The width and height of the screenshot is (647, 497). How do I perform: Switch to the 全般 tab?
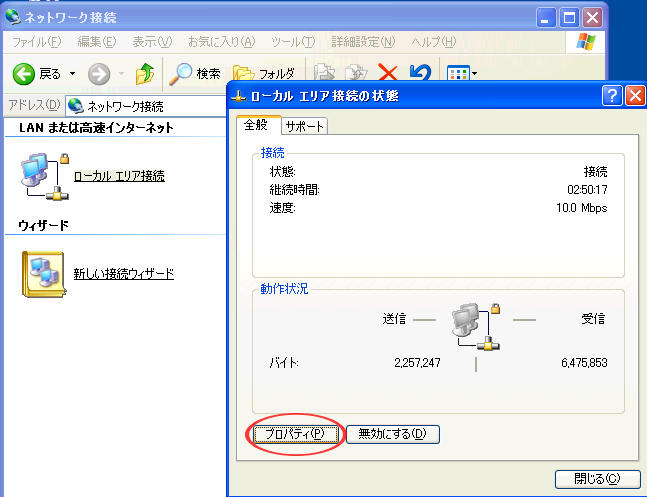click(259, 125)
